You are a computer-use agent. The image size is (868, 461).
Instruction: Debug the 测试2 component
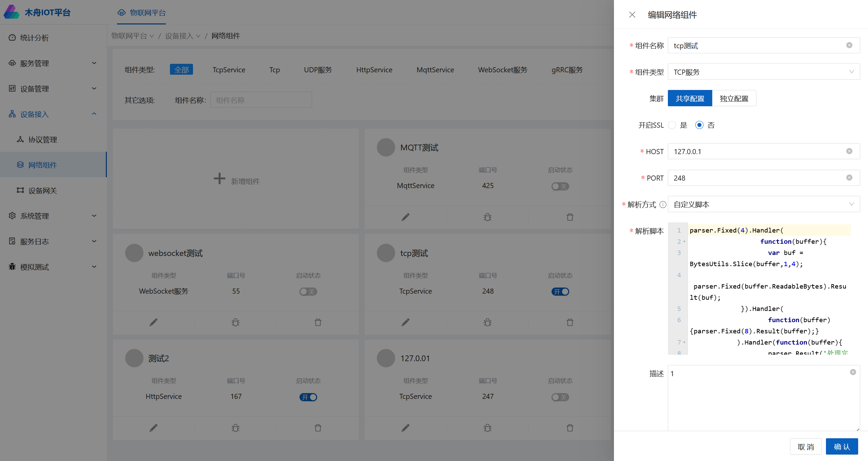(x=235, y=428)
